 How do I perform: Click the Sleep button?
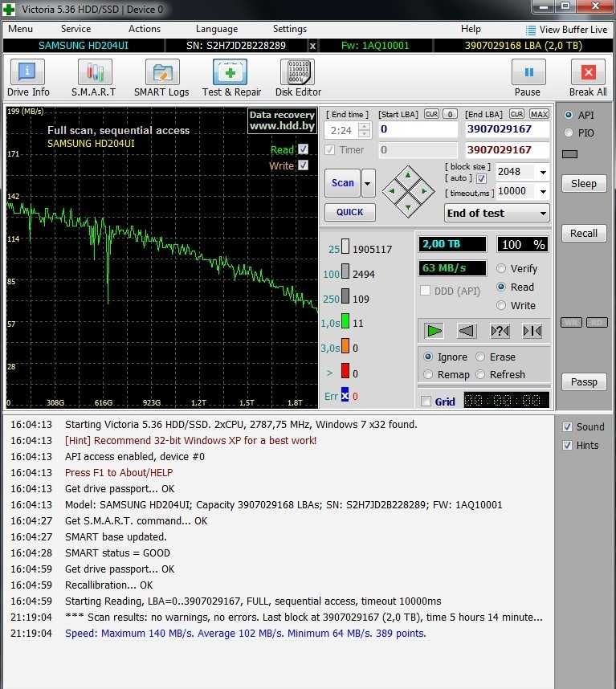pos(584,184)
